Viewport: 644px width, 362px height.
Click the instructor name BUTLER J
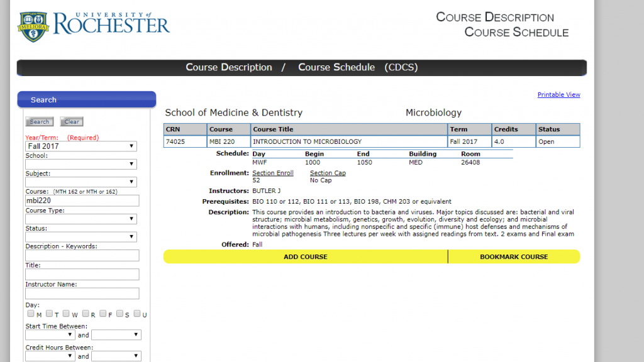[x=267, y=191]
